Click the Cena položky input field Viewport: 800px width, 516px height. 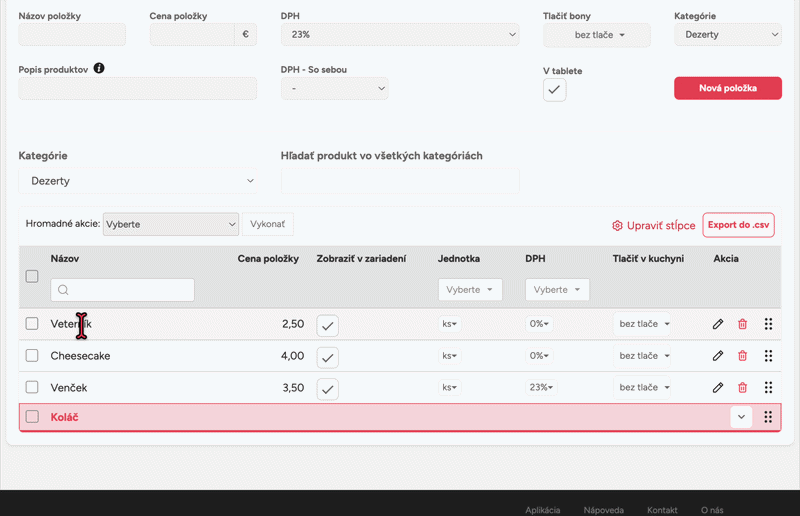tap(192, 35)
